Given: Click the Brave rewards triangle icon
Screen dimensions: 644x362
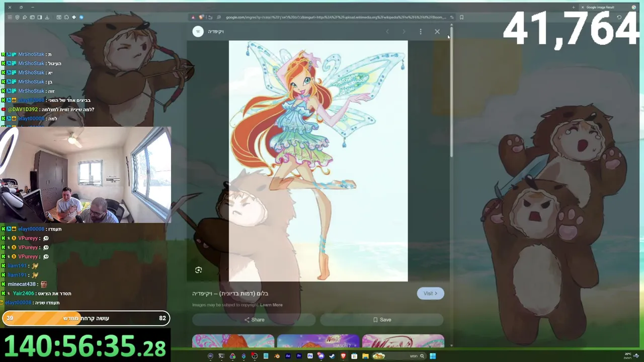Looking at the screenshot, I should (x=193, y=17).
